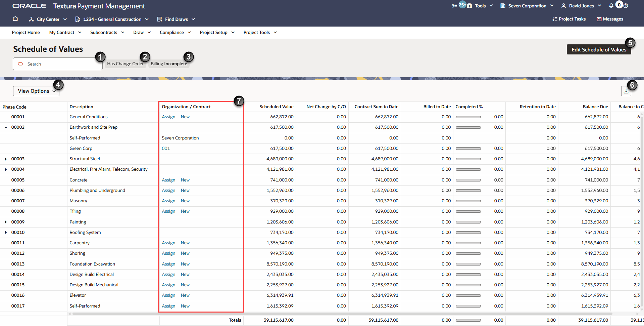Open the Find Draws dropdown
This screenshot has height=326, width=644.
pyautogui.click(x=176, y=19)
